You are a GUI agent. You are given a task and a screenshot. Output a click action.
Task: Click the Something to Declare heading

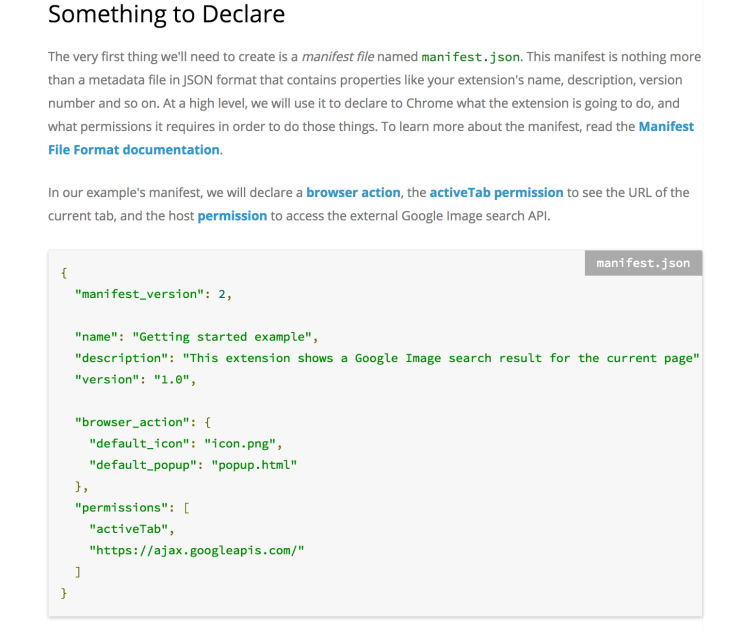(x=166, y=14)
